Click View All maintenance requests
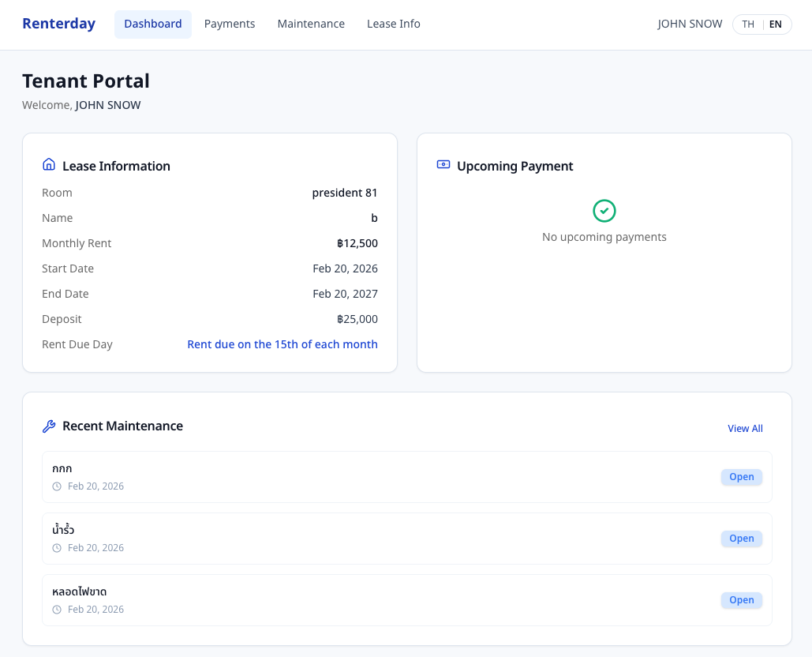Screen dimensions: 812x657 click(x=745, y=429)
